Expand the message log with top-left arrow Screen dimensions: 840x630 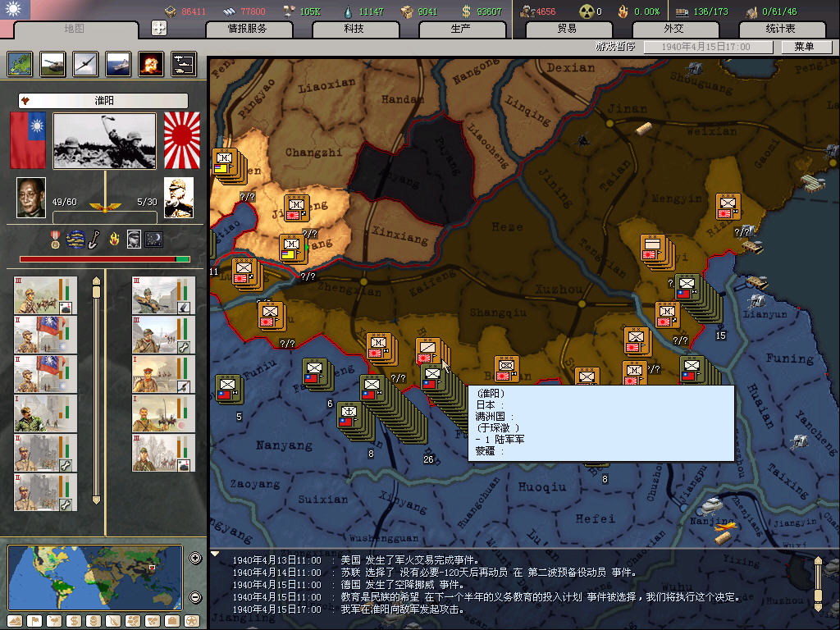pos(215,555)
